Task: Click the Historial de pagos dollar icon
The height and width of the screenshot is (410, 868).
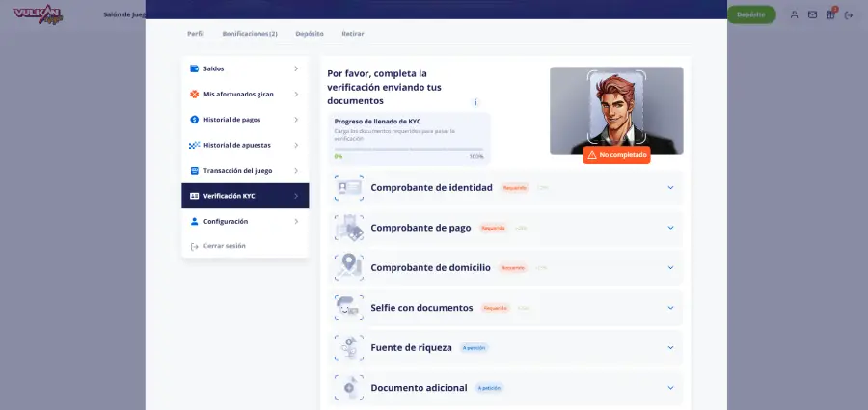Action: (194, 120)
